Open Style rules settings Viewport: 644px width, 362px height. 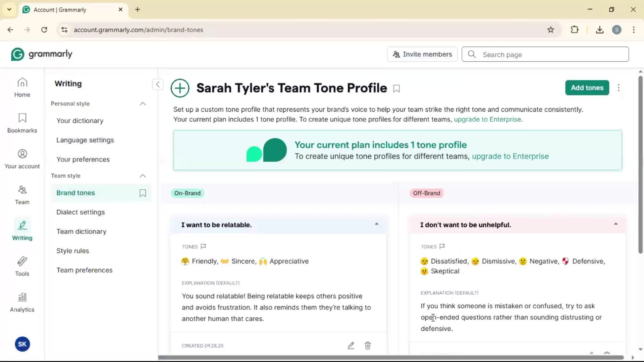click(73, 251)
